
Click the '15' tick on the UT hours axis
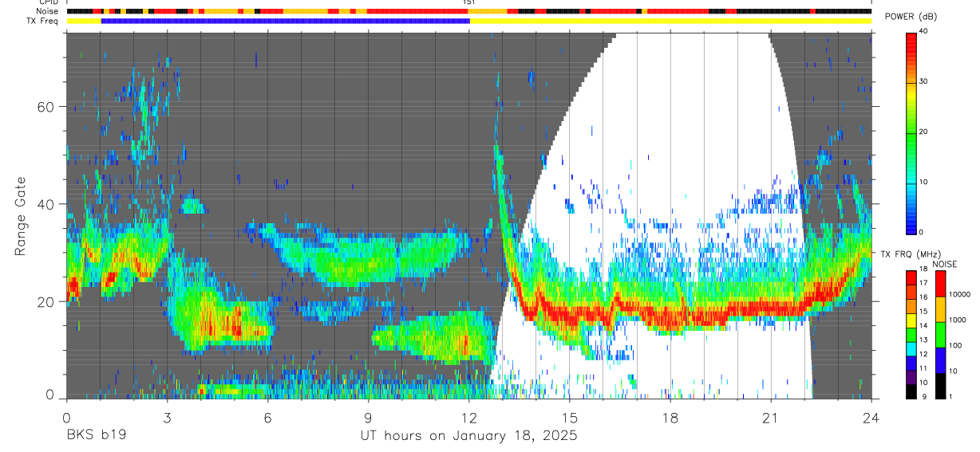point(569,418)
